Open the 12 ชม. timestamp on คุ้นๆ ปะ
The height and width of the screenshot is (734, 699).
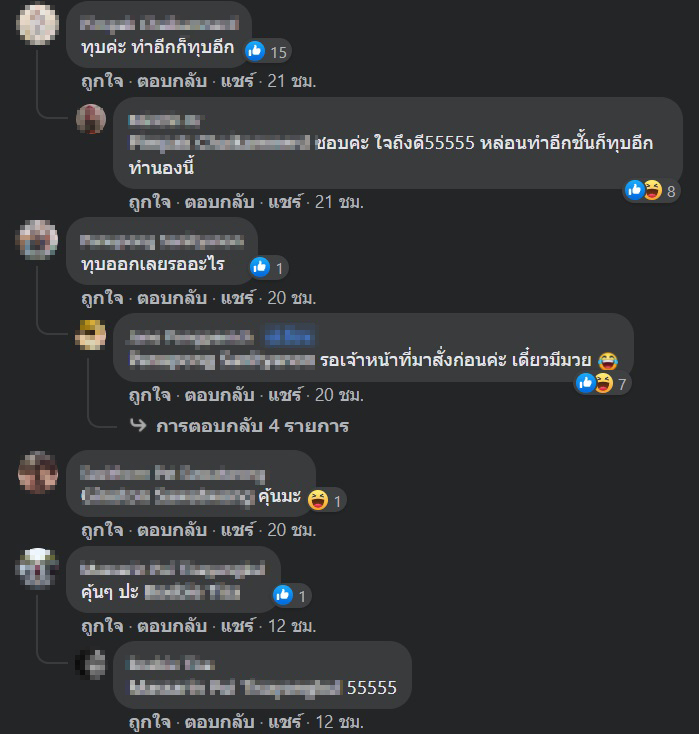[x=292, y=626]
